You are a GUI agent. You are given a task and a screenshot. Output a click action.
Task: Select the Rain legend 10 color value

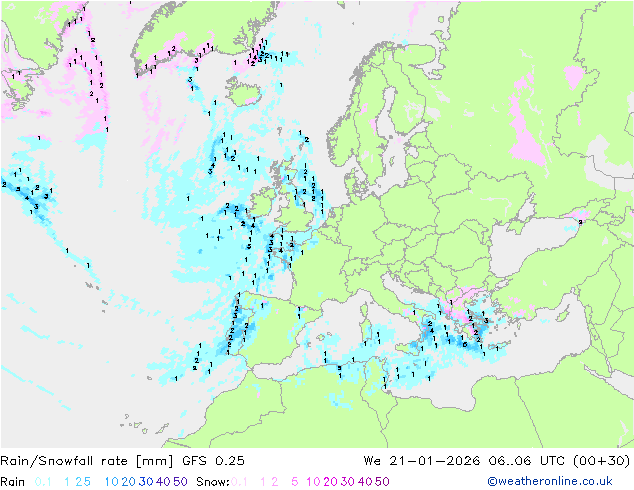click(x=112, y=482)
